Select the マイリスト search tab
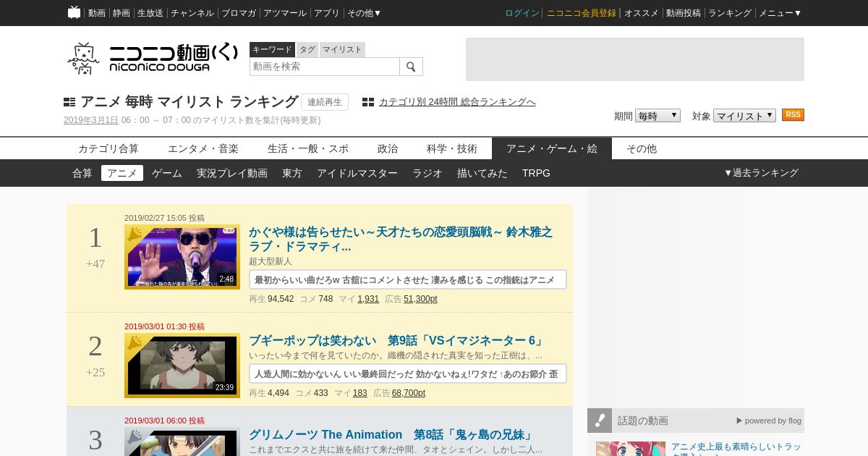868x456 pixels. 342,49
